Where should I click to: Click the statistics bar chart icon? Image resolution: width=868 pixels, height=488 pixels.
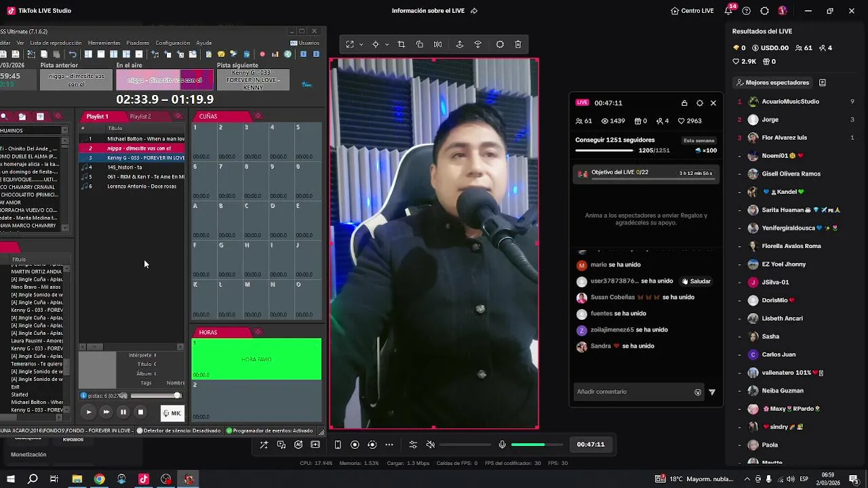click(275, 54)
